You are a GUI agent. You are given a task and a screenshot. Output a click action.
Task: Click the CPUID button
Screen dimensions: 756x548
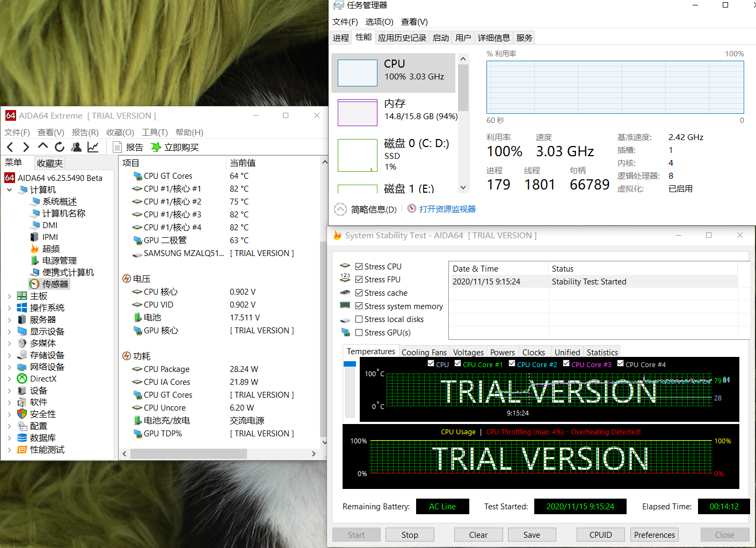(x=601, y=535)
